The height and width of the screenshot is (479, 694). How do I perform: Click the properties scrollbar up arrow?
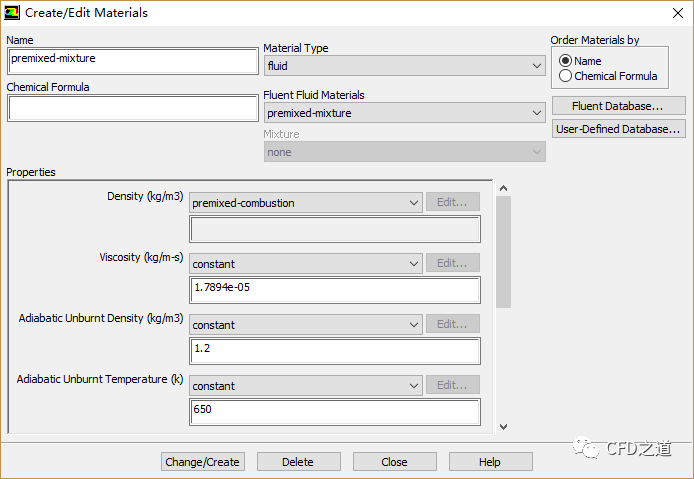coord(503,188)
